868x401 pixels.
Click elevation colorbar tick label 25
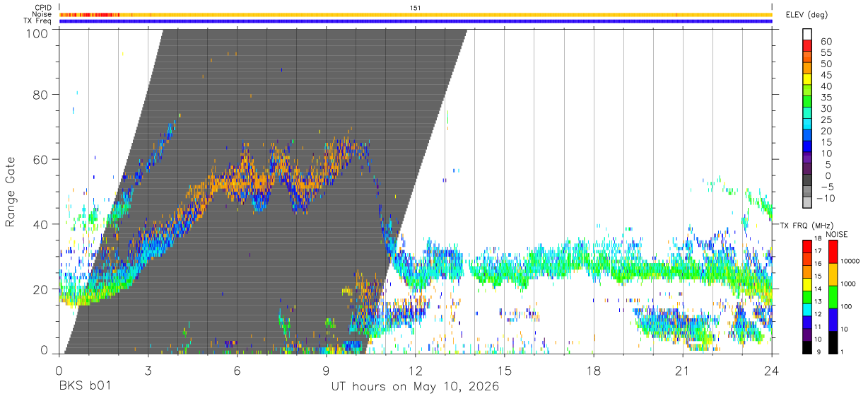coord(826,120)
